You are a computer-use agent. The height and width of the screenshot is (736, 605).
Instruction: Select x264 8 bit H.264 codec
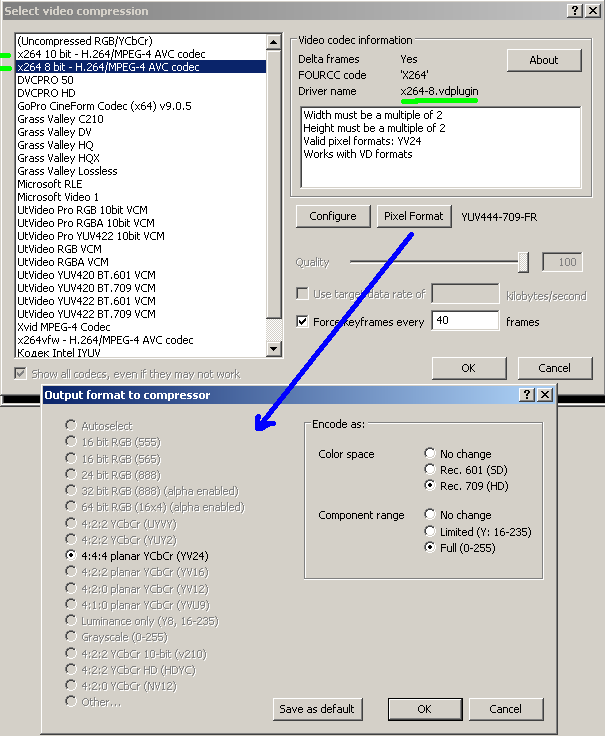pos(141,67)
